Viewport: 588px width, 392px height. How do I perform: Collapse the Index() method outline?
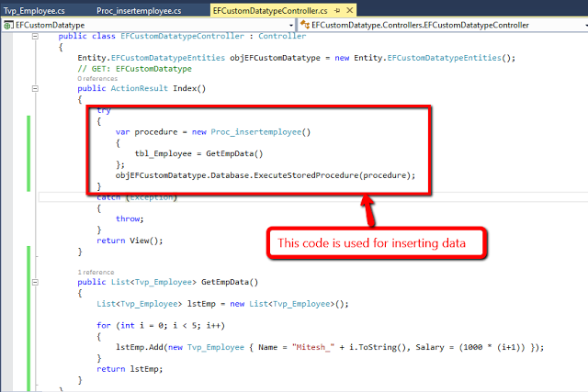click(35, 88)
